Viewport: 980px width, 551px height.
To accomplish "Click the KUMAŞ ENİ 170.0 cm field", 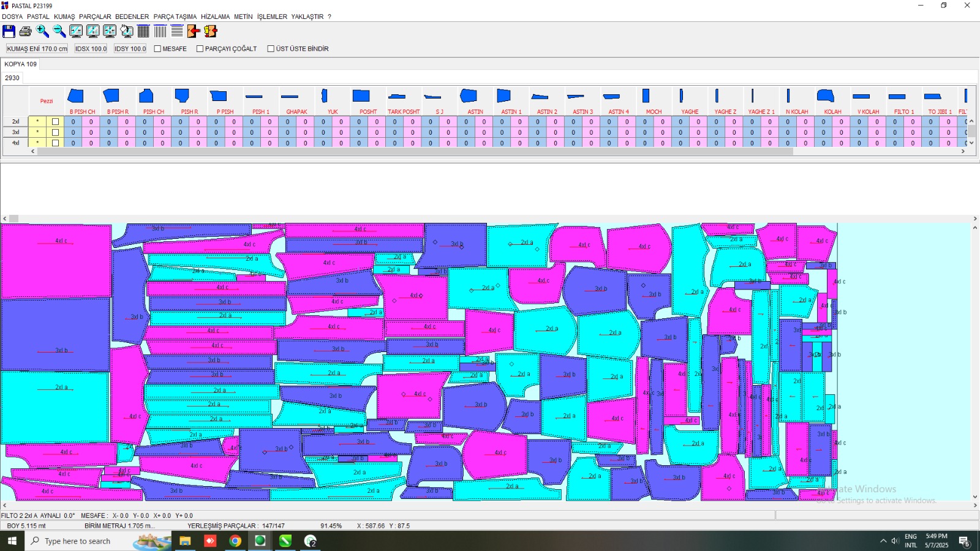I will (x=37, y=49).
